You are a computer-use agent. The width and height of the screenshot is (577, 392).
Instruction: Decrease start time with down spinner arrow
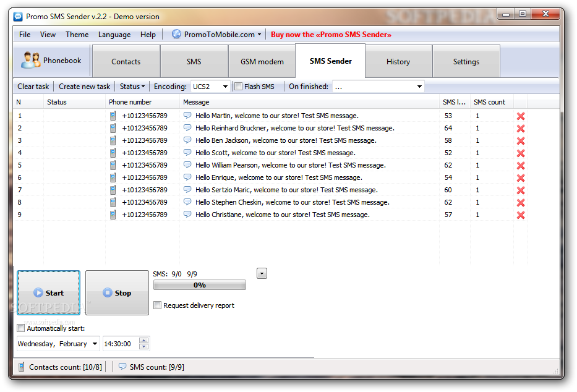pos(144,346)
